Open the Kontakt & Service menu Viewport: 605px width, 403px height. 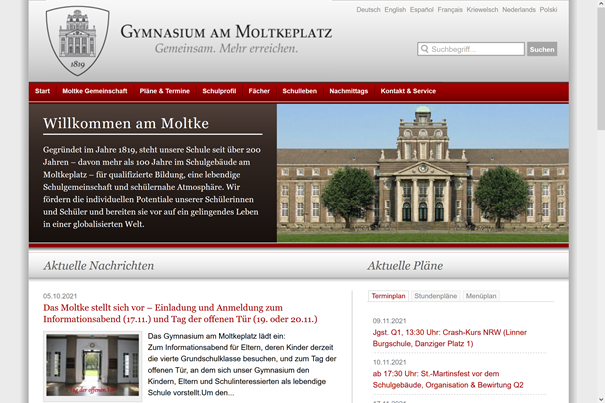408,91
